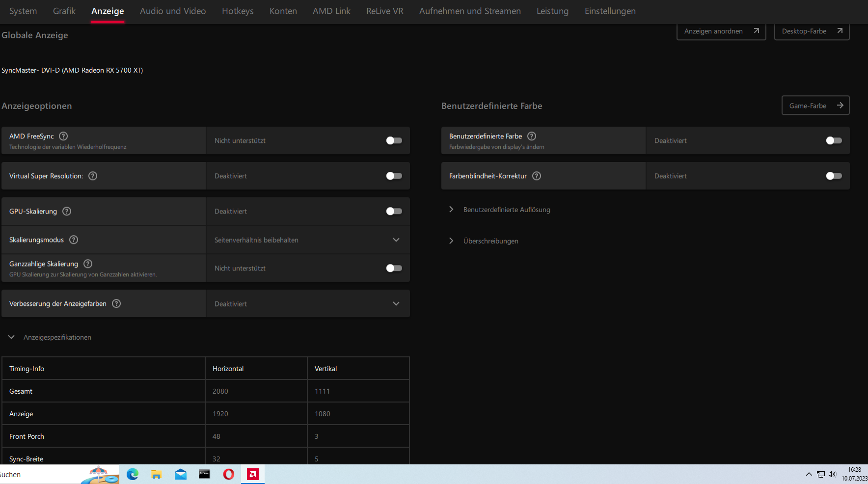
Task: Open AMD FreeSync help tooltip icon
Action: point(63,136)
